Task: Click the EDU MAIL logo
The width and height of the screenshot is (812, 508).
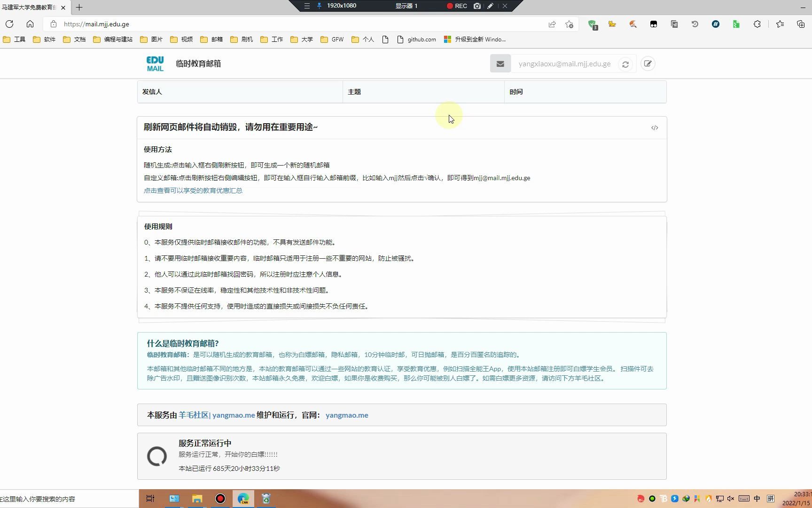Action: [155, 63]
